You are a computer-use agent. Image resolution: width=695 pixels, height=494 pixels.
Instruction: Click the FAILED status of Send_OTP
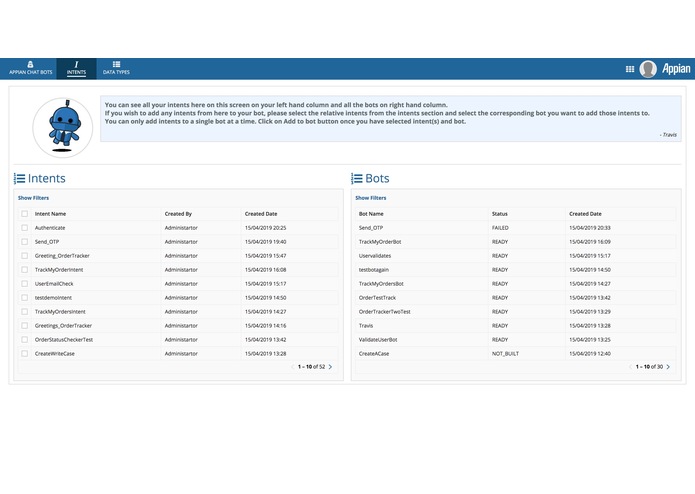(500, 228)
